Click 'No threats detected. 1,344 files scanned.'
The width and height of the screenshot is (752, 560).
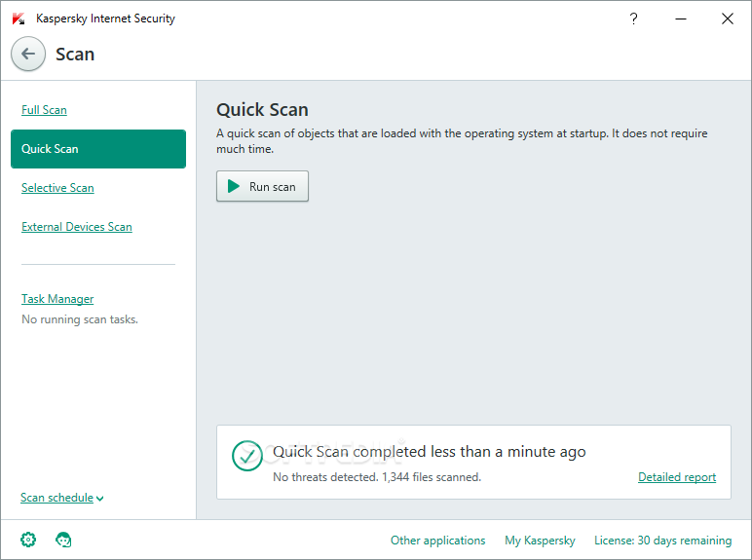point(377,477)
